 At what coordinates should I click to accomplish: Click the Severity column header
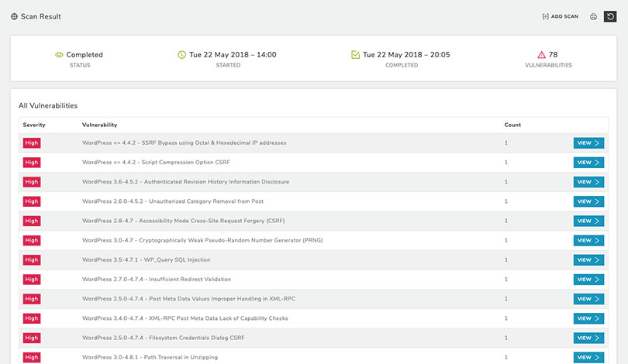tap(34, 125)
